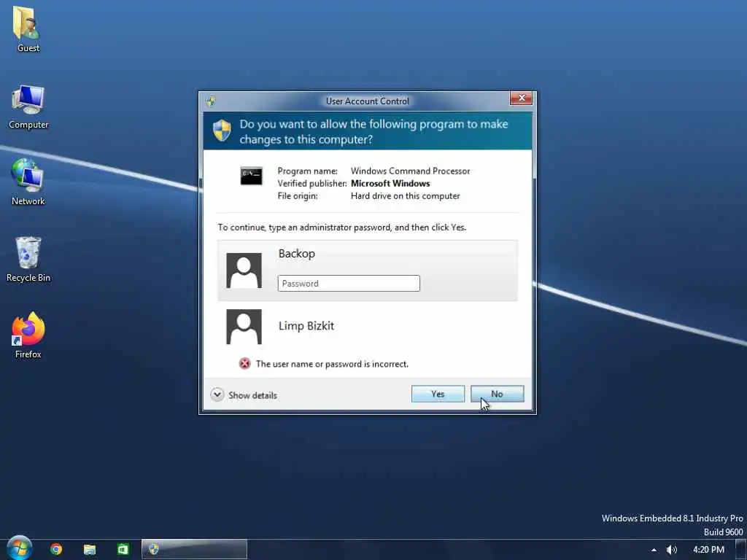Click the Yes button
The image size is (747, 560).
click(x=438, y=394)
